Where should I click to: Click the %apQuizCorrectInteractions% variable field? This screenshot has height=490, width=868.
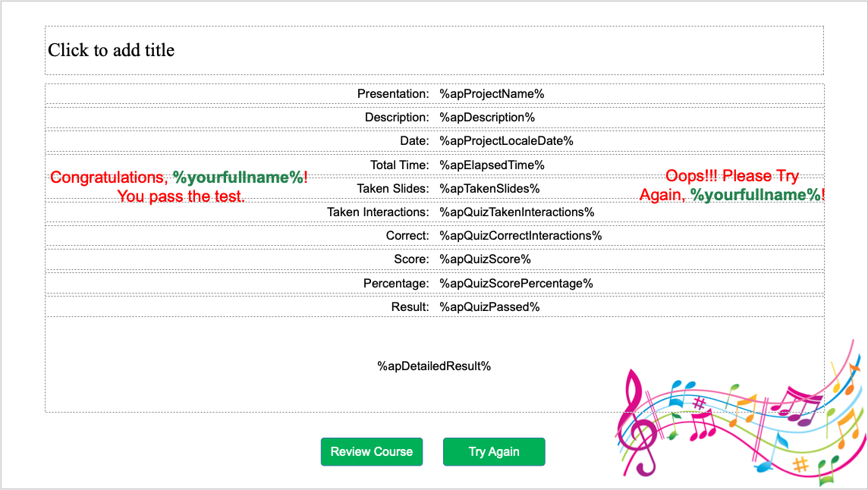click(x=520, y=236)
